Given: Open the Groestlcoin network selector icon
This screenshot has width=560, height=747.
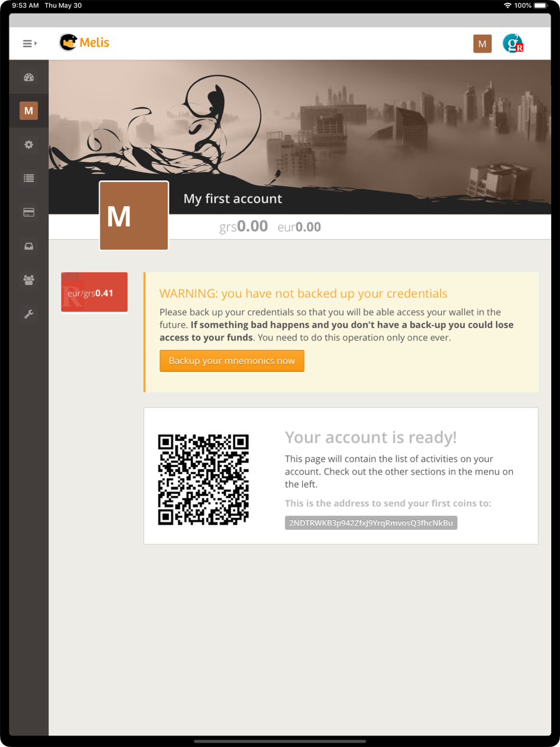Looking at the screenshot, I should click(x=513, y=43).
